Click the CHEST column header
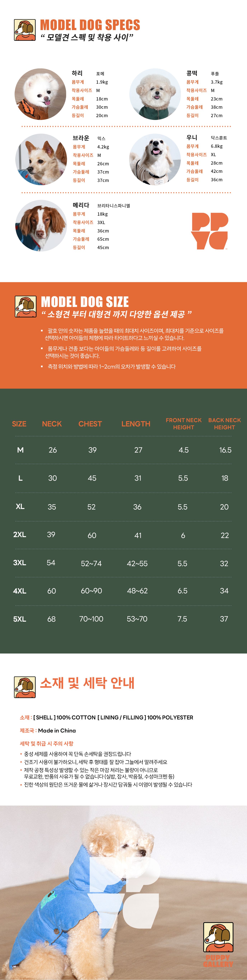This screenshot has height=980, width=247. pyautogui.click(x=90, y=424)
